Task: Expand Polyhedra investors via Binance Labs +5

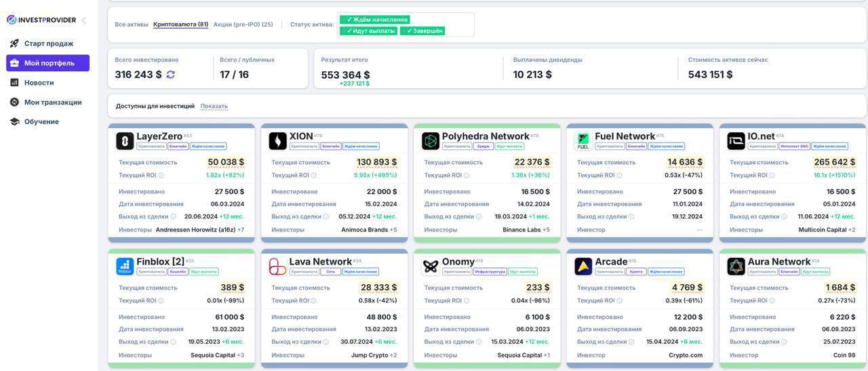Action: (x=526, y=230)
